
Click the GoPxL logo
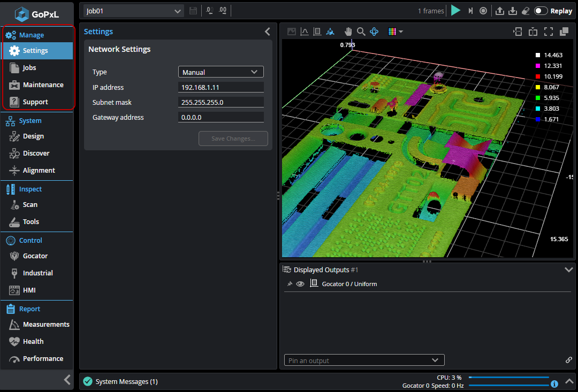click(x=36, y=14)
